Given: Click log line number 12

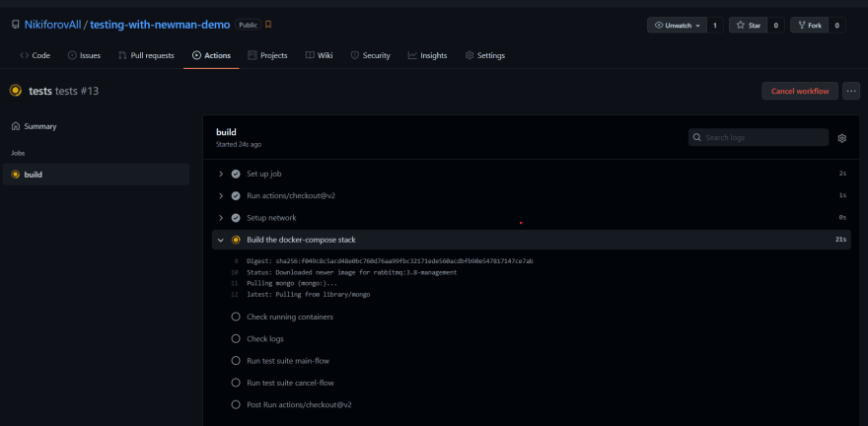Looking at the screenshot, I should [235, 294].
